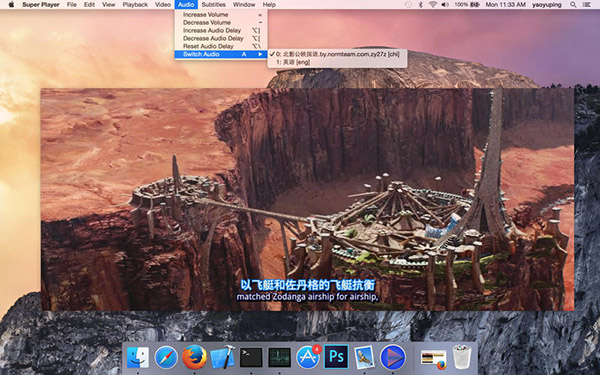Open the Window menu
This screenshot has width=600, height=375.
point(244,5)
